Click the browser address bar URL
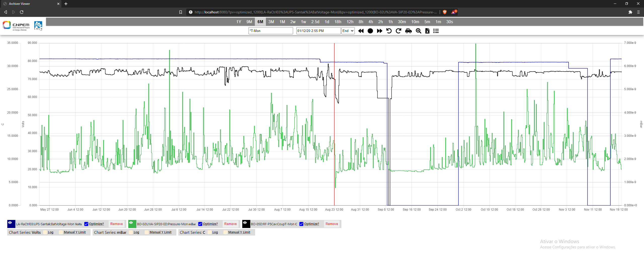This screenshot has width=644, height=262. (315, 12)
